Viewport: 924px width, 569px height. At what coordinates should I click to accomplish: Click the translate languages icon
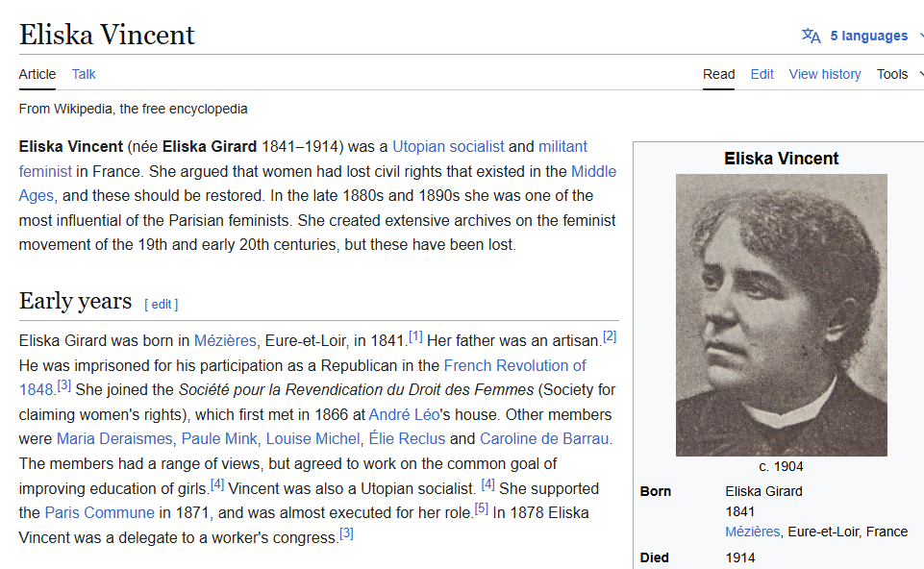[811, 36]
